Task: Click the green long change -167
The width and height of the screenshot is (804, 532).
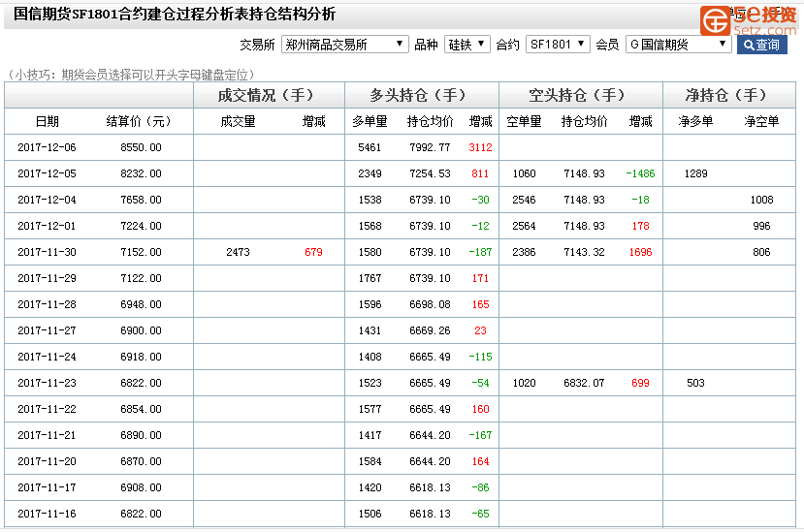Action: coord(480,435)
